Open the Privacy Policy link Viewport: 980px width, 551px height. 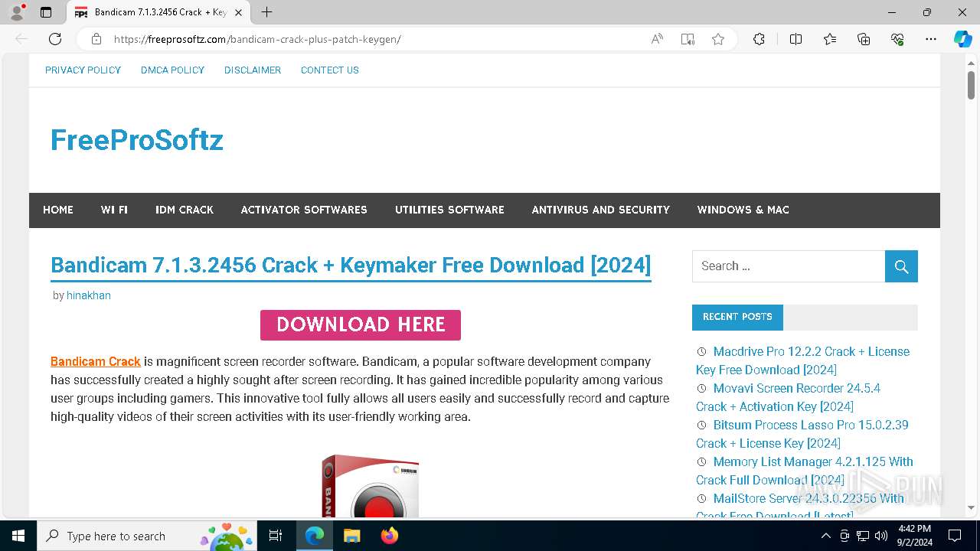tap(83, 70)
